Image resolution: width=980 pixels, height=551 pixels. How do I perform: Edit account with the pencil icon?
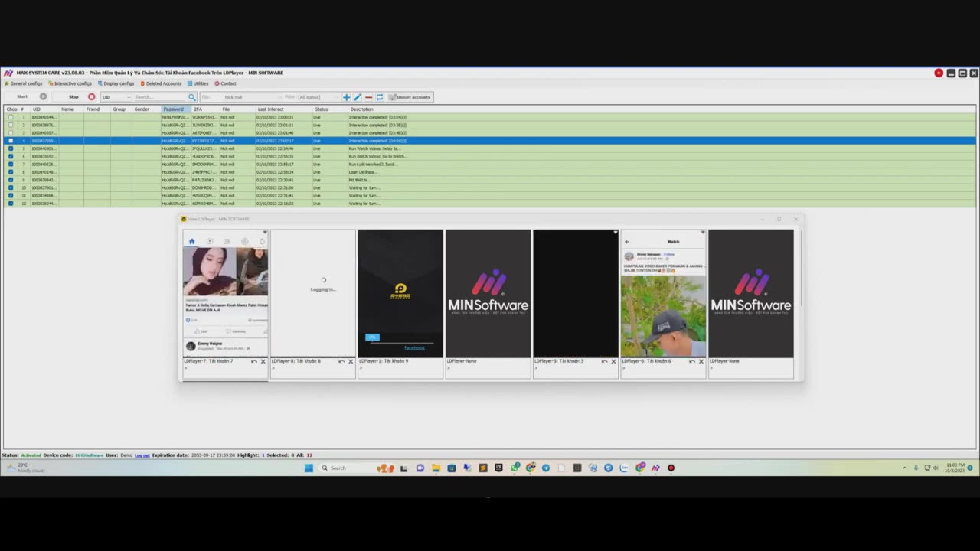[358, 97]
